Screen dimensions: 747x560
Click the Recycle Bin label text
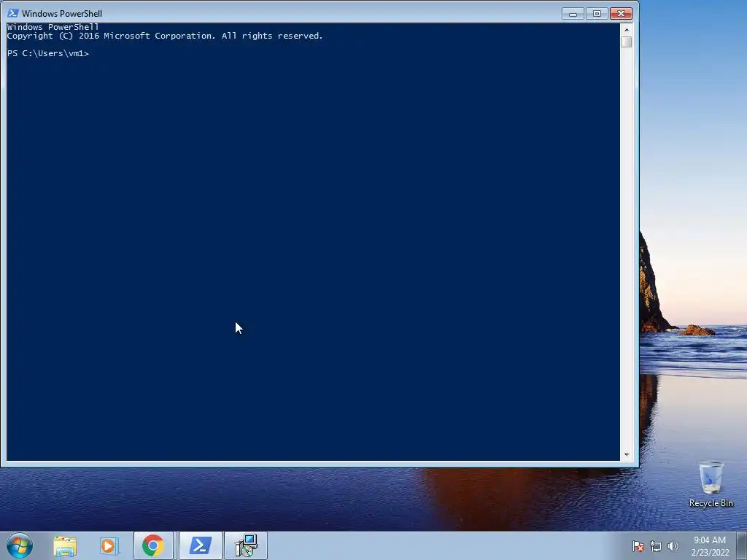[x=711, y=503]
